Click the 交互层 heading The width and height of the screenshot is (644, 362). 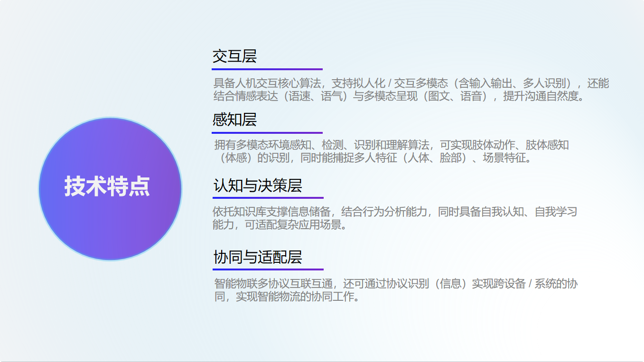234,56
